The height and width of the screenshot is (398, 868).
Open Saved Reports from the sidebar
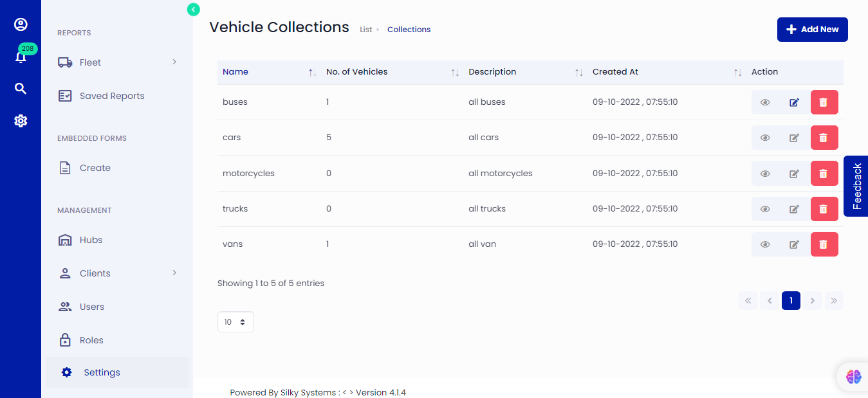pyautogui.click(x=110, y=95)
